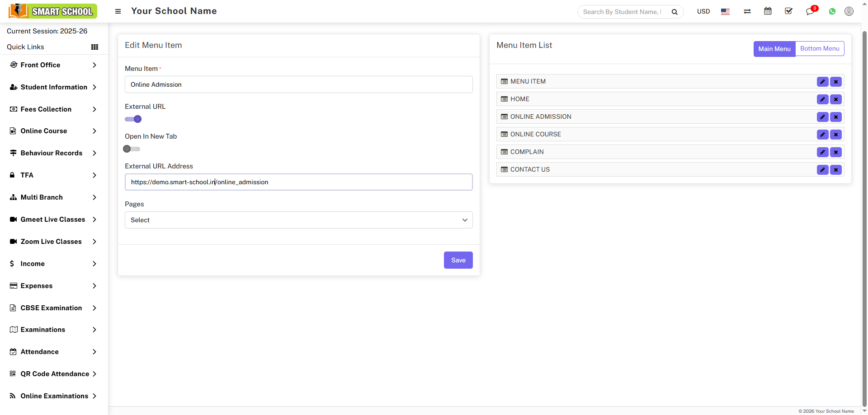Enable the Open In New Tab toggle
The width and height of the screenshot is (868, 415).
coord(131,149)
